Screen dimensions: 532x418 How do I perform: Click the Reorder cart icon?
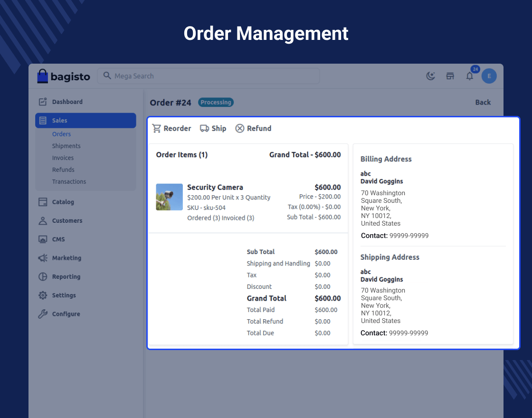(x=156, y=128)
